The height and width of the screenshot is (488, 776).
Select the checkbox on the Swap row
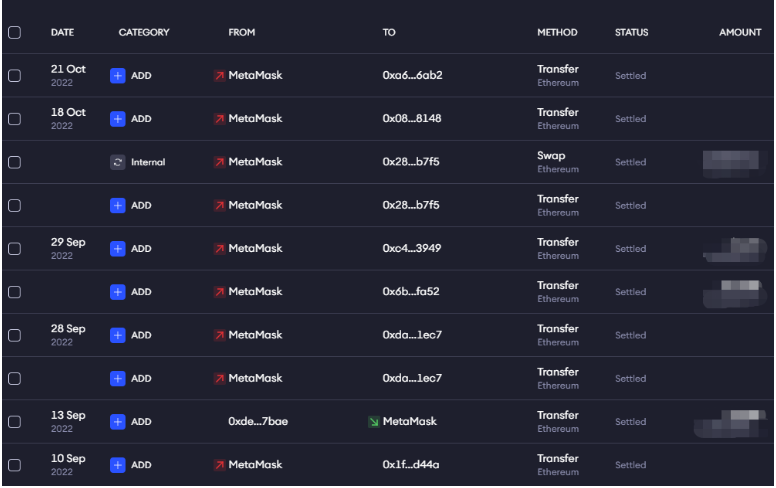14,162
